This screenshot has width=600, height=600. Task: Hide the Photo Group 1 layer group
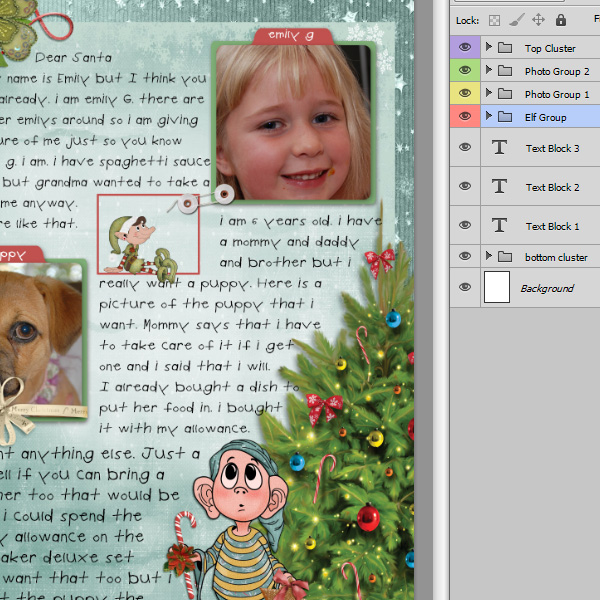point(465,93)
